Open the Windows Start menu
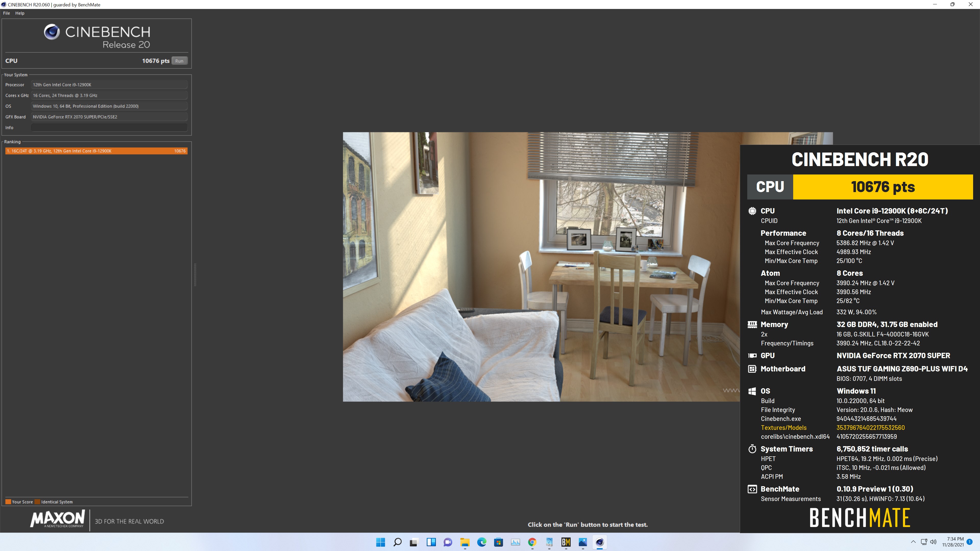This screenshot has width=980, height=551. pyautogui.click(x=381, y=542)
